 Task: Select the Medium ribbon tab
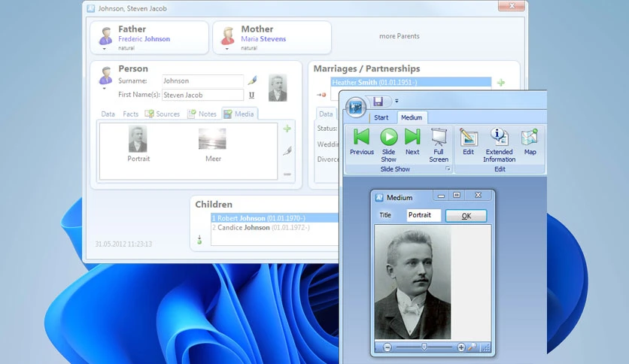pos(412,117)
